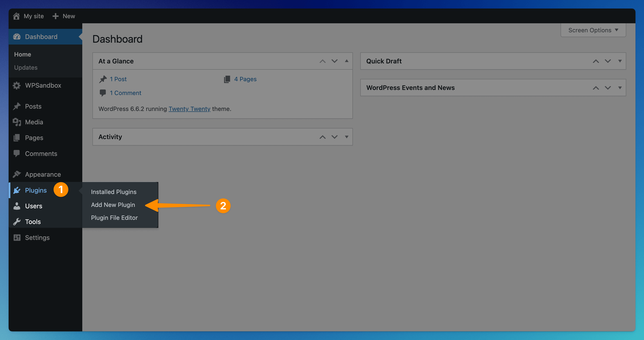Move Activity panel up with chevron

(322, 137)
